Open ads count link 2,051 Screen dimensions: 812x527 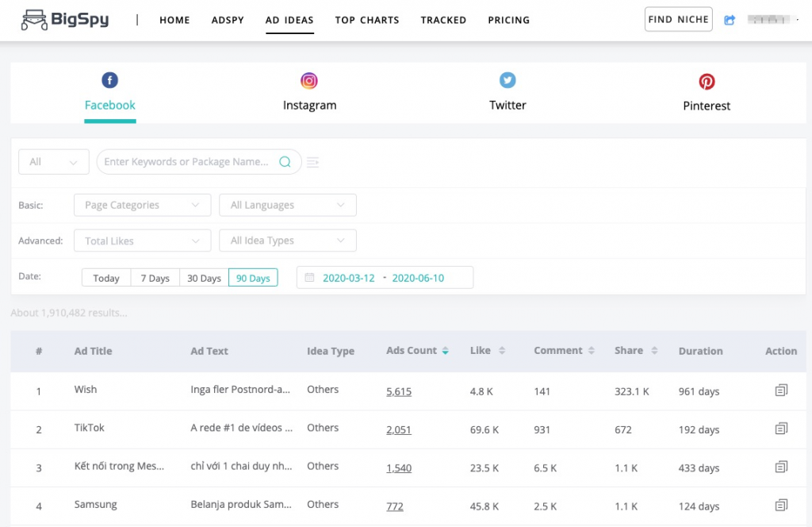click(399, 430)
